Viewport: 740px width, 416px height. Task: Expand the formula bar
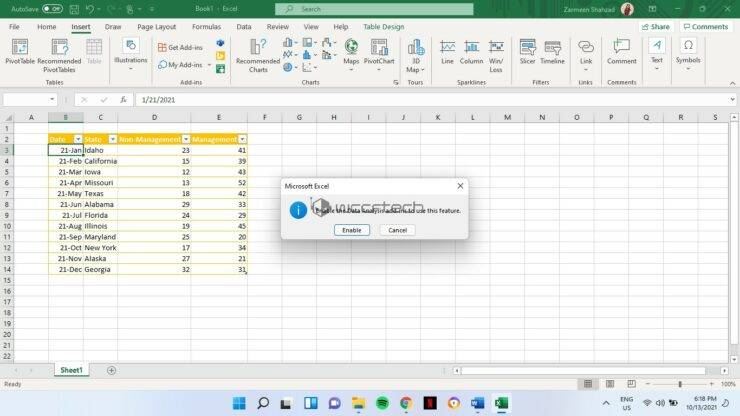[732, 100]
